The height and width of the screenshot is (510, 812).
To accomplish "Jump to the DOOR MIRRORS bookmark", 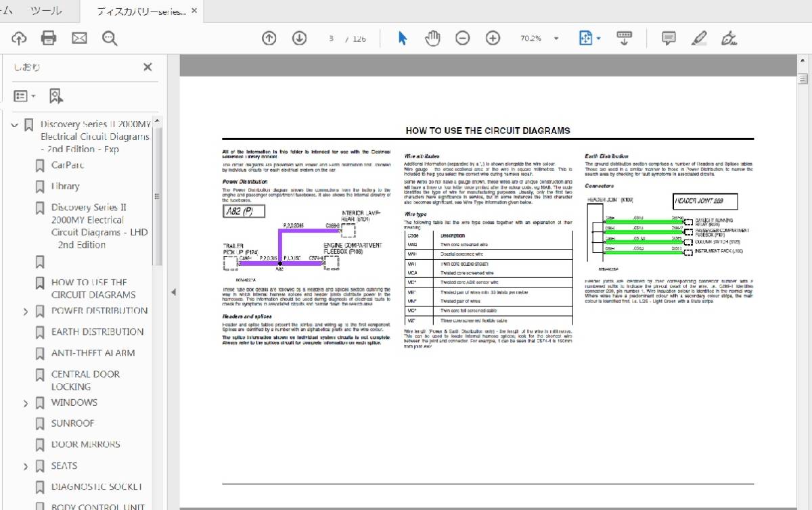I will pyautogui.click(x=85, y=444).
